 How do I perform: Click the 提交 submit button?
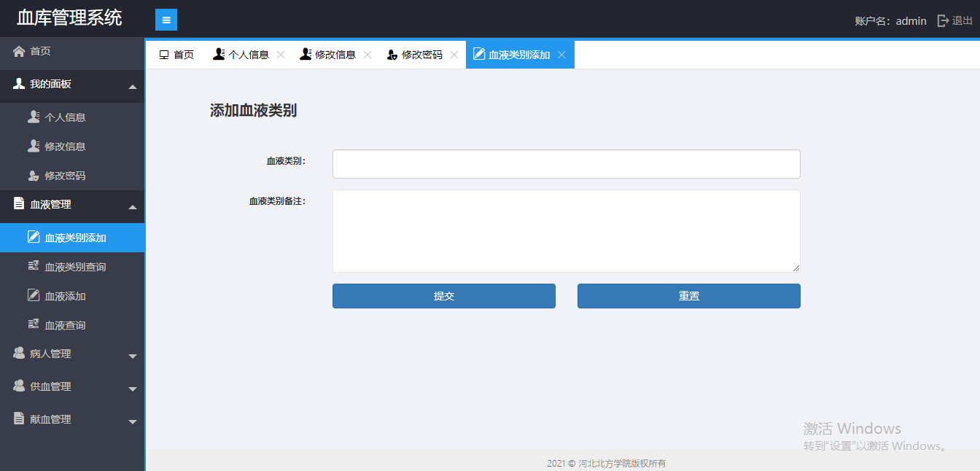(444, 296)
